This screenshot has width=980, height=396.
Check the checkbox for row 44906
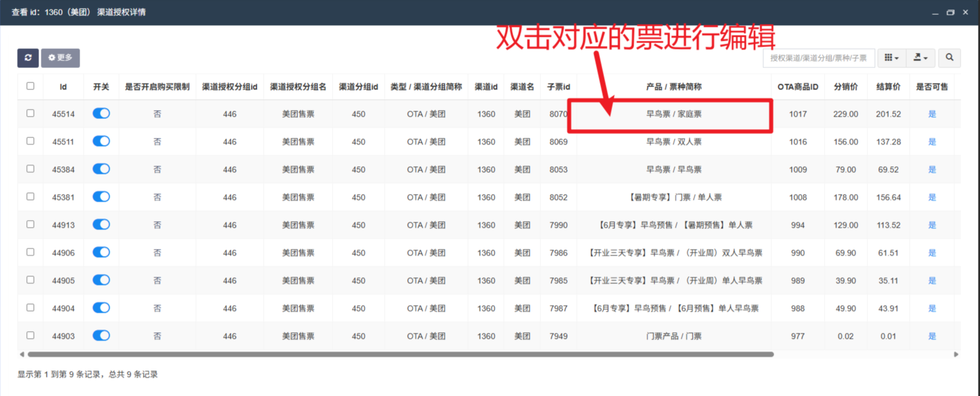tap(30, 252)
